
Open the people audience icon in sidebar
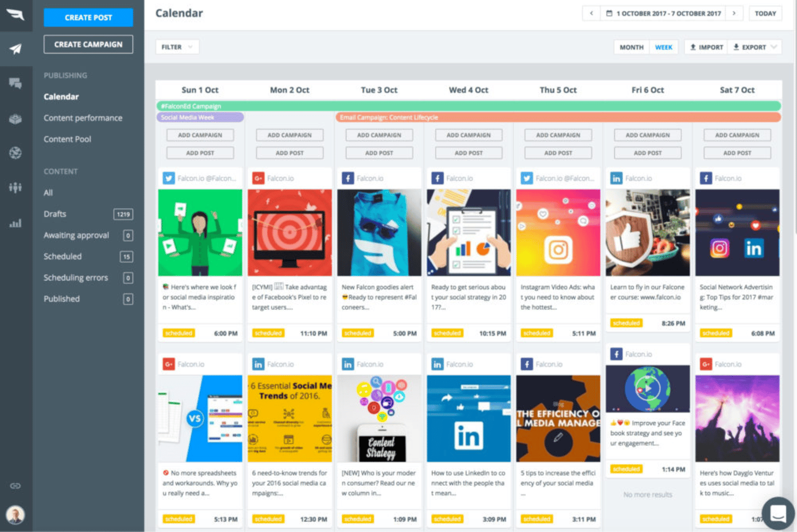(x=15, y=187)
